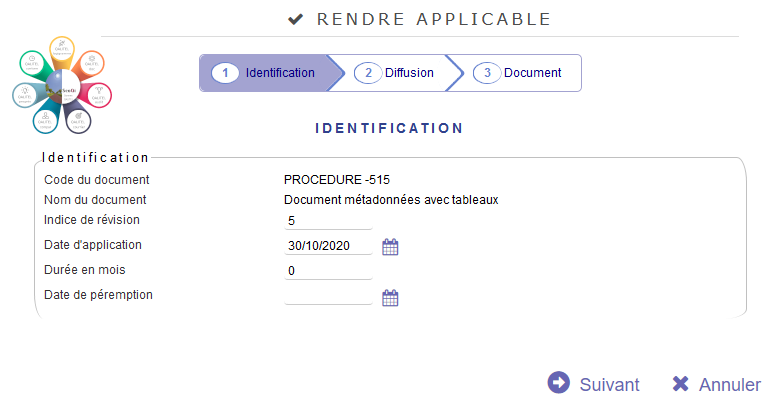This screenshot has width=780, height=418.
Task: Click the dark purple petal of the logo
Action: click(77, 119)
